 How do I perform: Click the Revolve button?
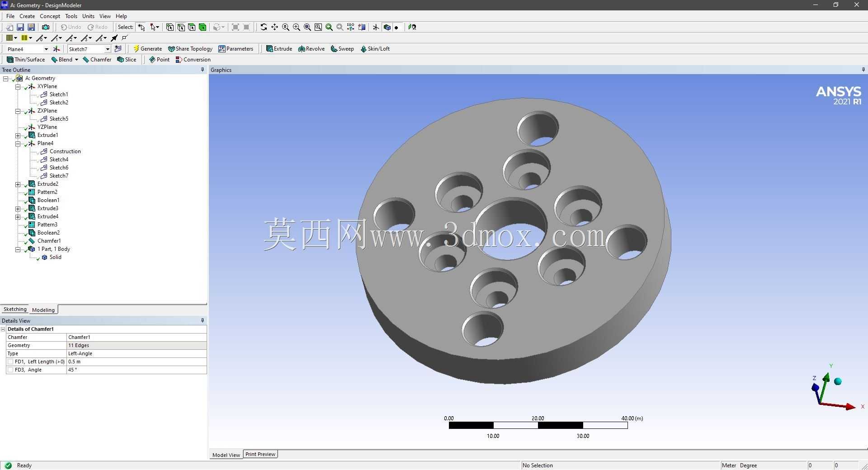click(311, 49)
